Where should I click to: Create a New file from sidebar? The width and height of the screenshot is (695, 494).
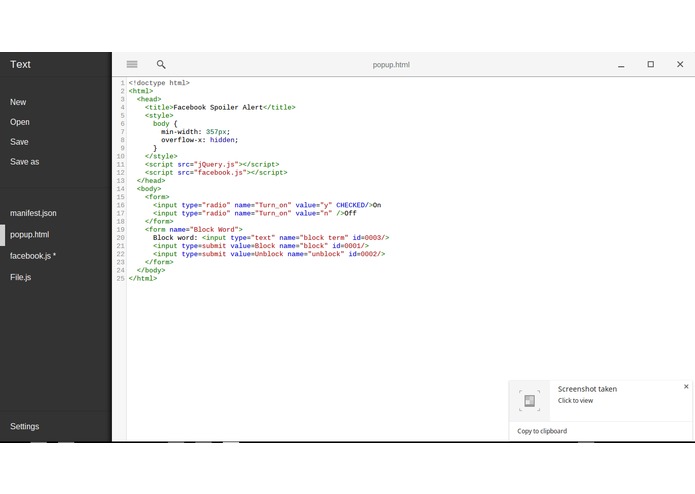18,102
